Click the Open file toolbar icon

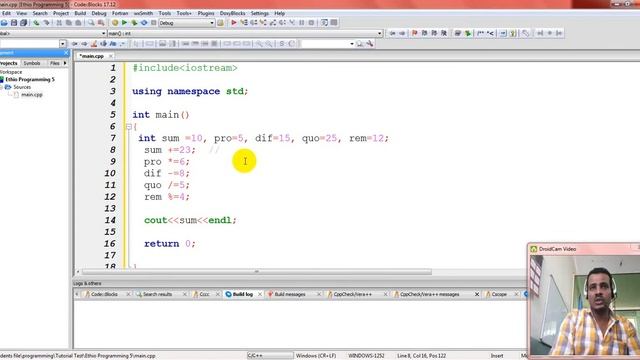coord(4,23)
